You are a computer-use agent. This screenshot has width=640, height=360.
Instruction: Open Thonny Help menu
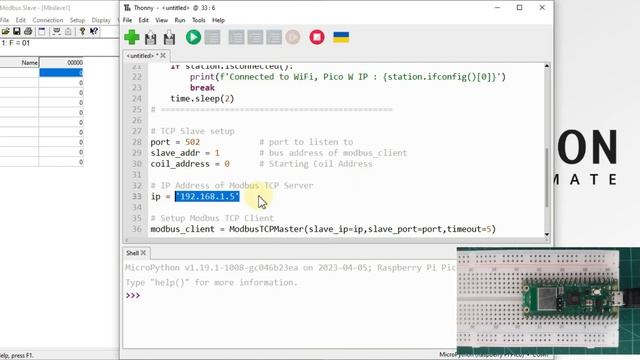(x=218, y=20)
